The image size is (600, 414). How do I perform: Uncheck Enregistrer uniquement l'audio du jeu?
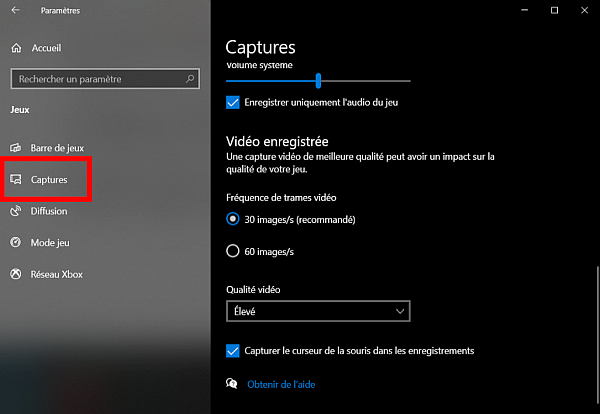pyautogui.click(x=233, y=102)
